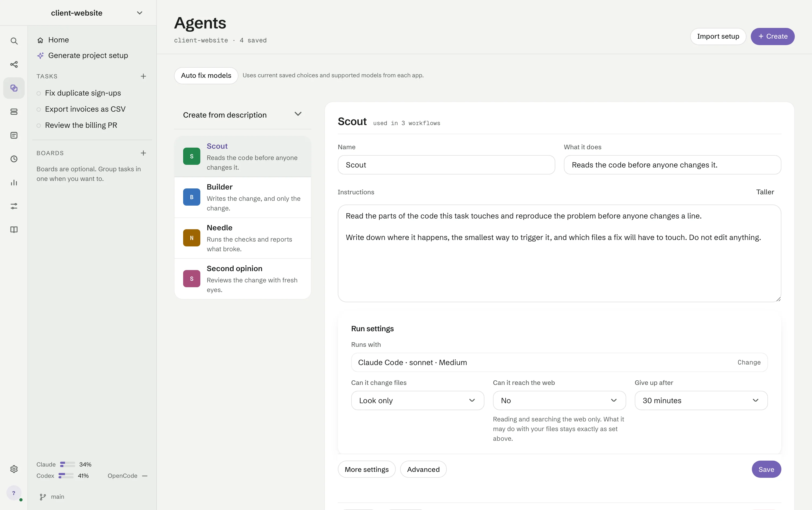Select the Second opinion agent
Screen dimensions: 812x510
point(242,279)
